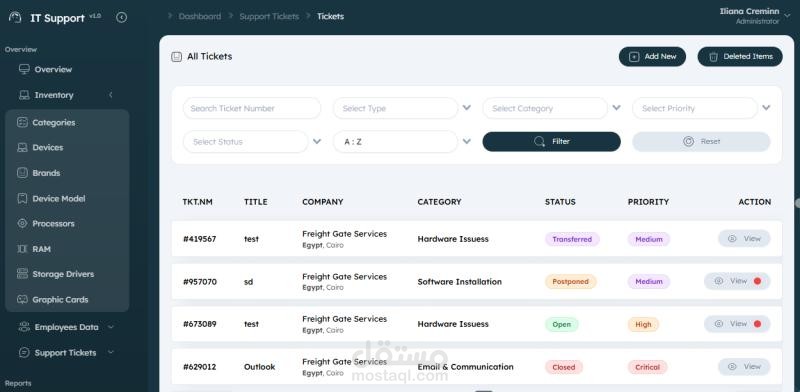Click the magnifier icon on Filter button
This screenshot has width=800, height=392.
tap(539, 141)
